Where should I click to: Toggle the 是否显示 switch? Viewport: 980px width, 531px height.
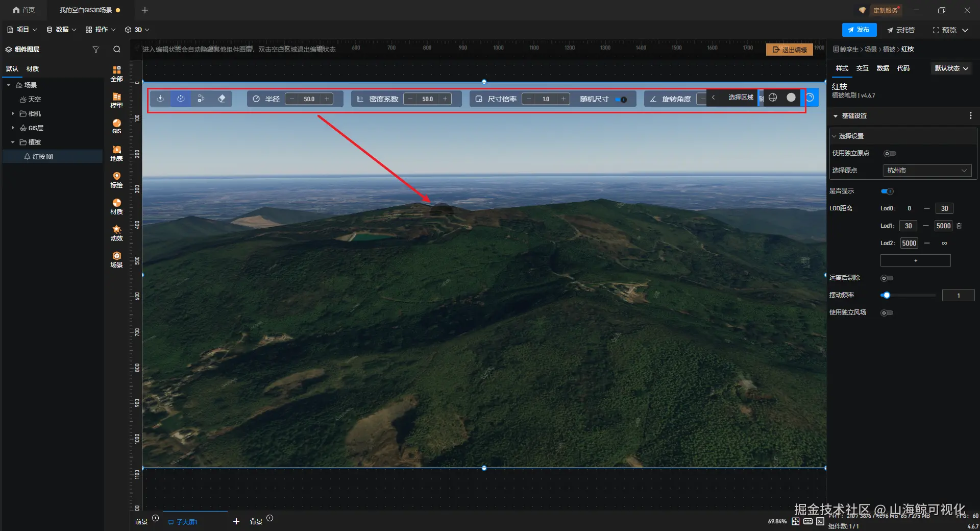(887, 191)
